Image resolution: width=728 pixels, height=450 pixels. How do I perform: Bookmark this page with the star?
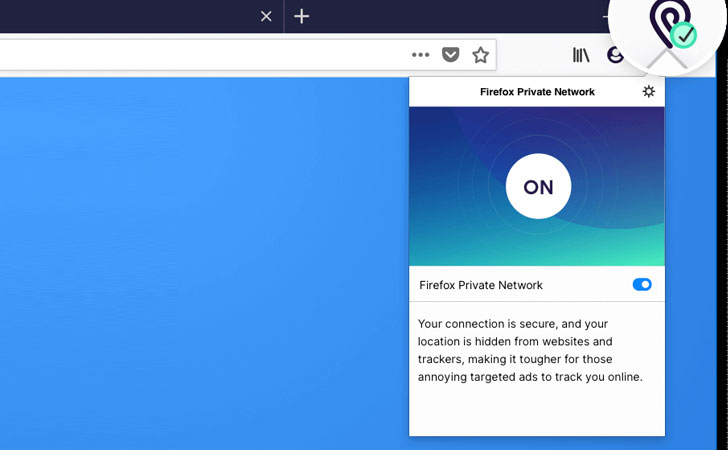click(x=481, y=55)
